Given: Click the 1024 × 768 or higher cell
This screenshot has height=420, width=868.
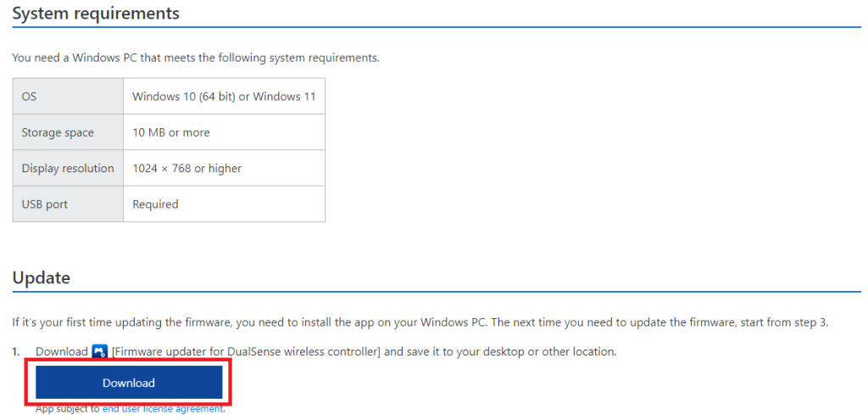Looking at the screenshot, I should (x=187, y=168).
